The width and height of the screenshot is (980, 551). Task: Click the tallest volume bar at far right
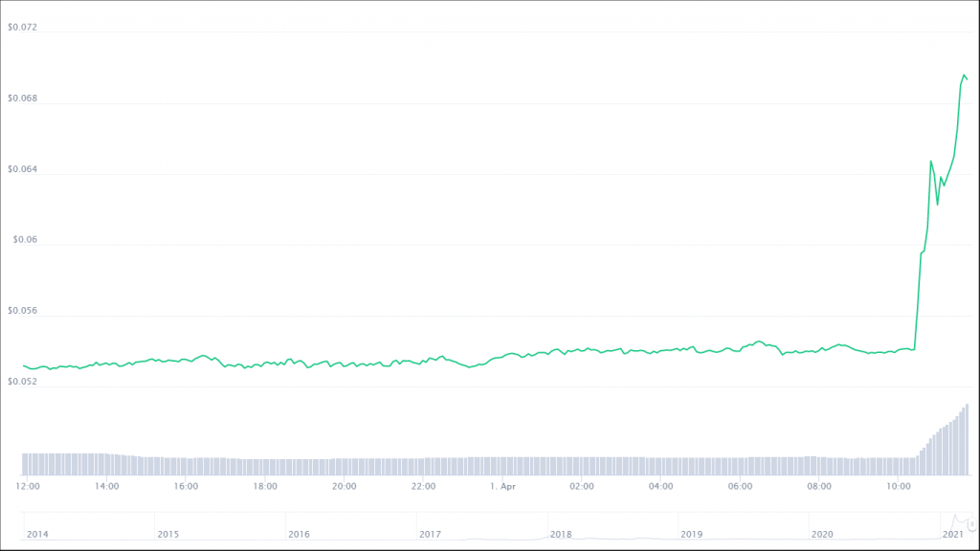pos(967,439)
